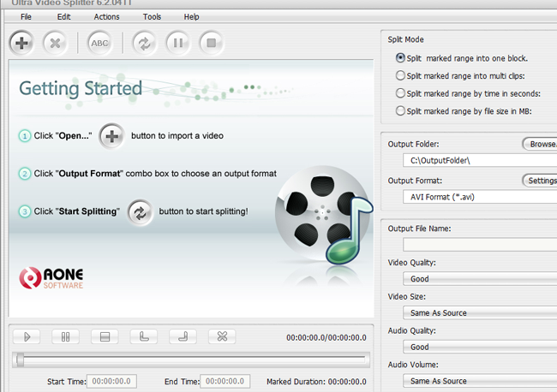Click the 'Marked Duration: 00:00:00.0' text
The width and height of the screenshot is (557, 392).
click(316, 382)
